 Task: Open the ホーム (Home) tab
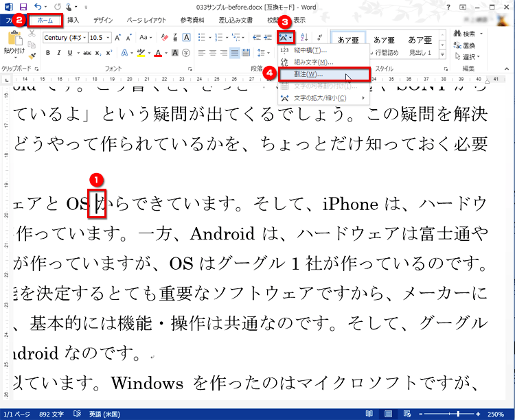tap(45, 20)
